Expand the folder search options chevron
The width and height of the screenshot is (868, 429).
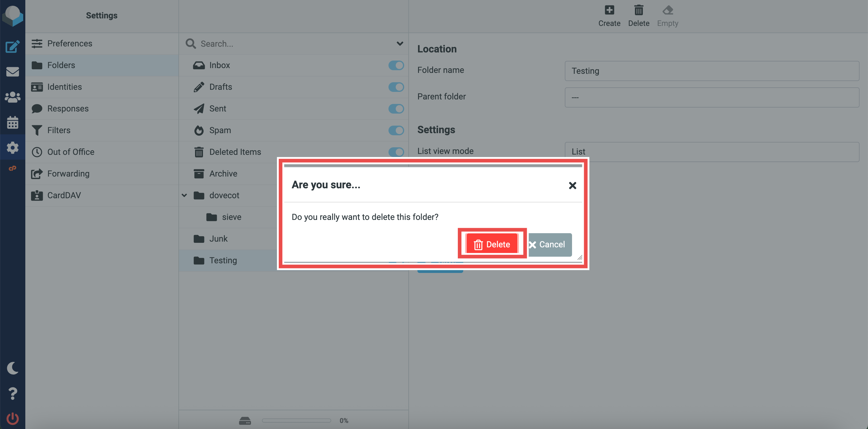400,43
